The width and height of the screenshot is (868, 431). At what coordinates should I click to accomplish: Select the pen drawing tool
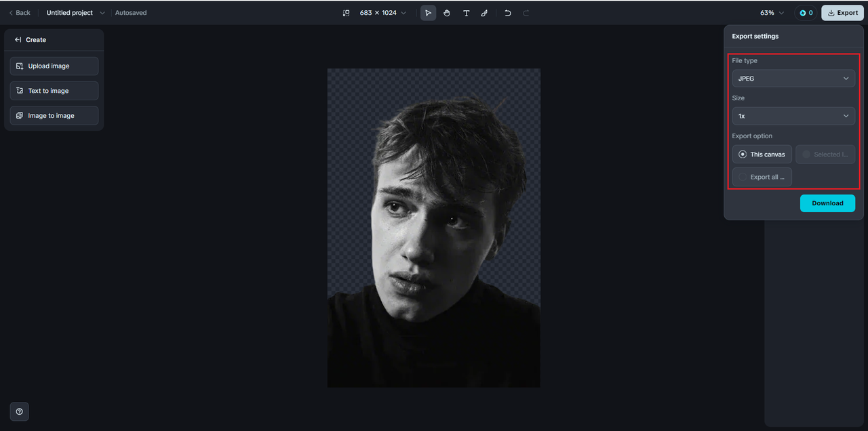click(x=484, y=13)
